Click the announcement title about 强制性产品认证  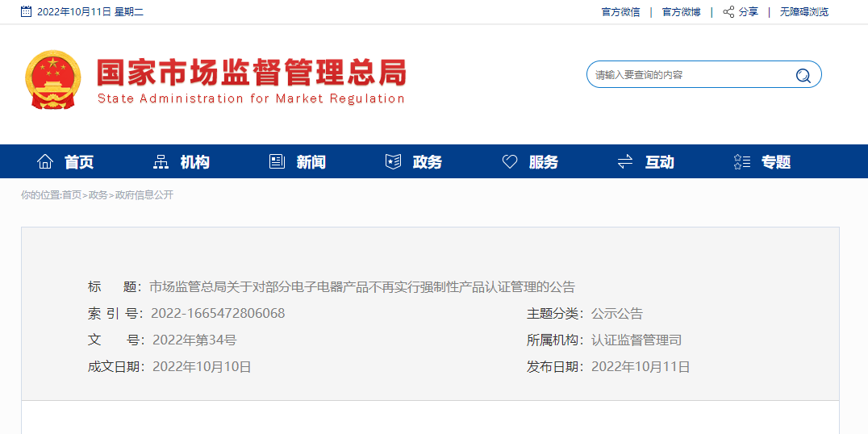(x=362, y=286)
